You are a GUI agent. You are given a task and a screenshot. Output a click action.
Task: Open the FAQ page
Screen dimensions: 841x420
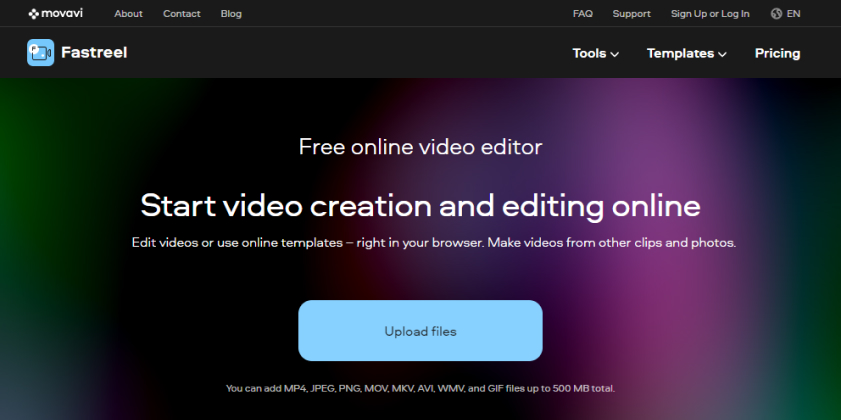coord(582,14)
